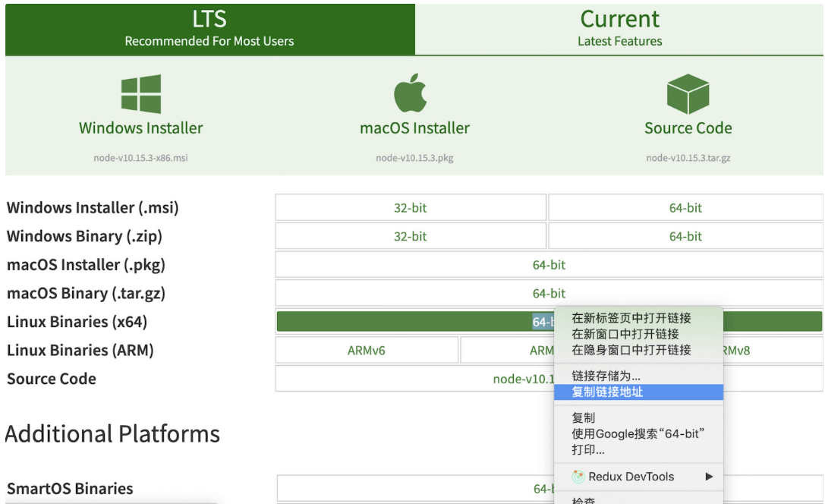
Task: Click the Source Code cube icon
Action: 688,94
